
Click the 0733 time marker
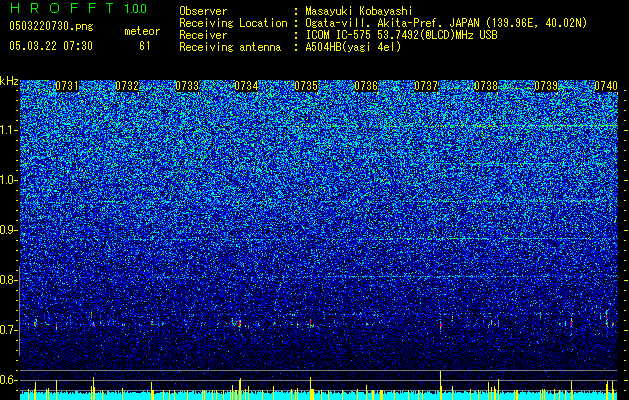click(187, 86)
